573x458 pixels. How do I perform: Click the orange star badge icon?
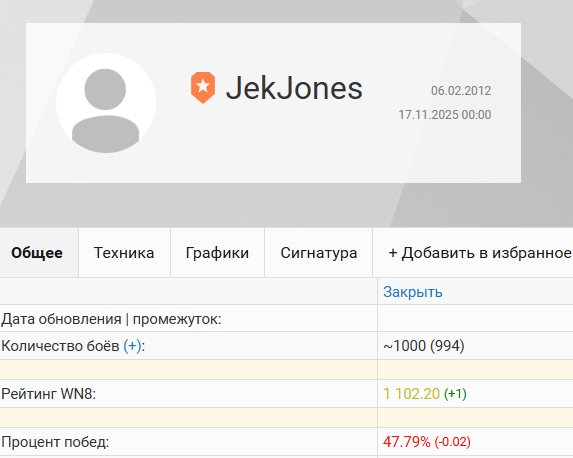click(203, 88)
